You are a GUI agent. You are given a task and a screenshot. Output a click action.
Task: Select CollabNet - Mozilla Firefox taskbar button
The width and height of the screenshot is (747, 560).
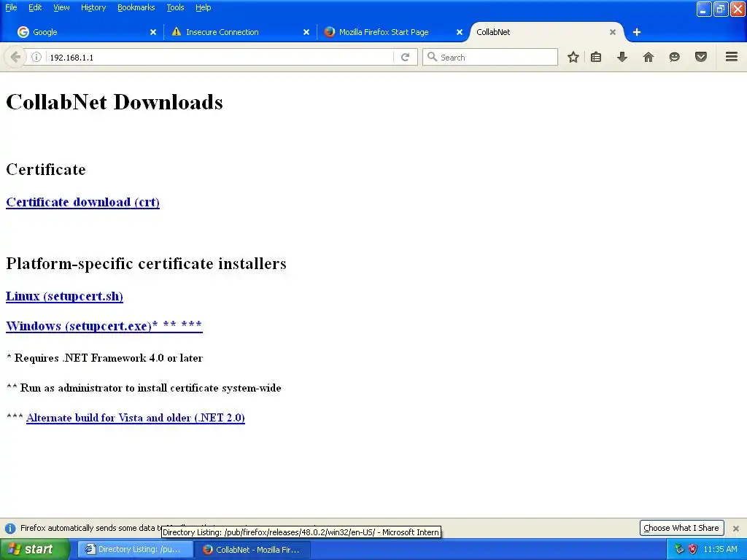[253, 549]
